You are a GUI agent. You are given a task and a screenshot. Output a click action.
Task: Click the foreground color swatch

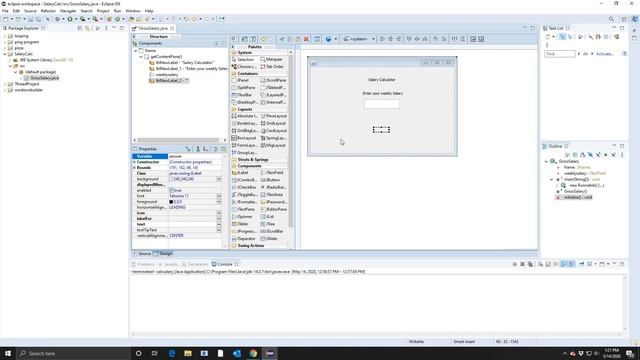[171, 202]
